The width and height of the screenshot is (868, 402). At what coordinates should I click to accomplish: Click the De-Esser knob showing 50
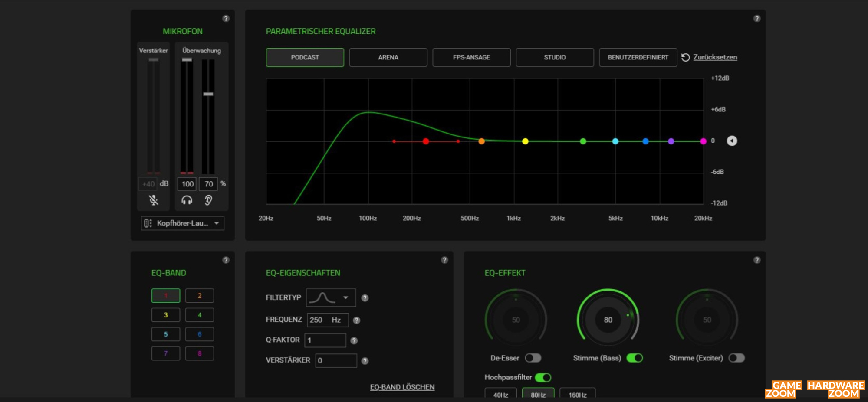(516, 320)
